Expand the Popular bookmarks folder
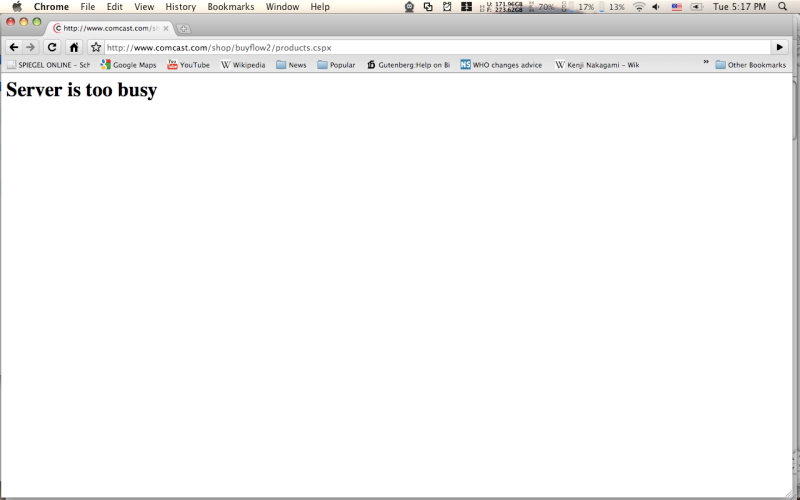Viewport: 800px width, 500px height. pos(336,65)
